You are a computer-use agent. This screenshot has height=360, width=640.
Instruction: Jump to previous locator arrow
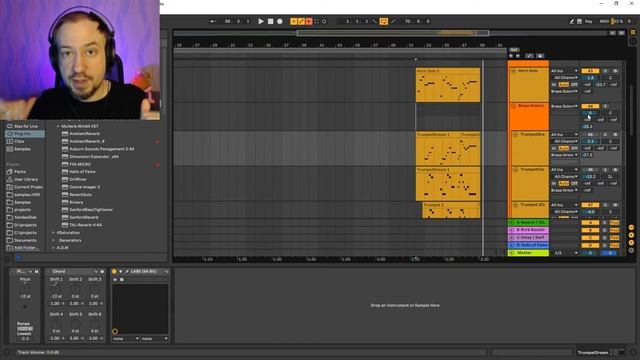point(511,56)
